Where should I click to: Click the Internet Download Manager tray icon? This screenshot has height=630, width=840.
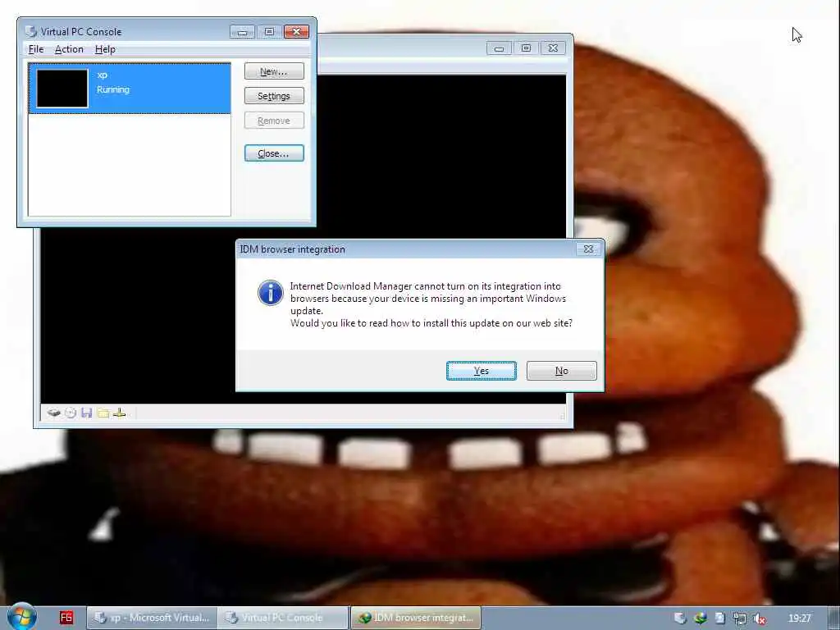[700, 619]
